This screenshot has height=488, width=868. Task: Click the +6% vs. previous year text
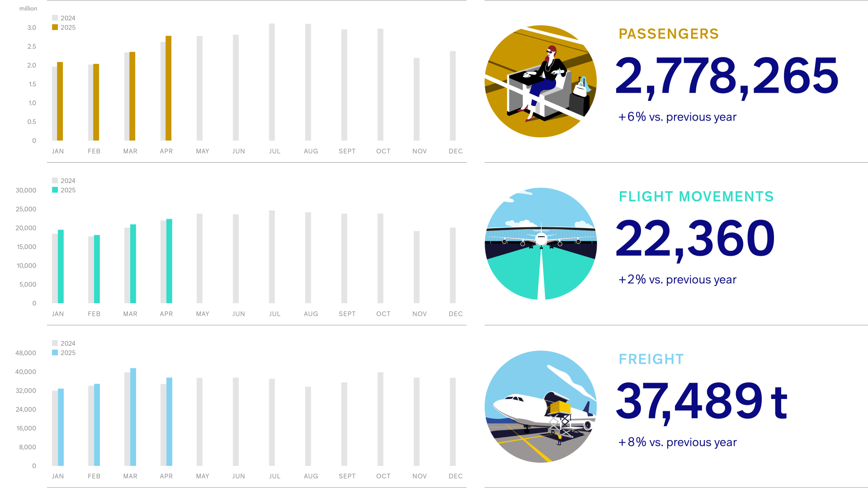pyautogui.click(x=677, y=117)
